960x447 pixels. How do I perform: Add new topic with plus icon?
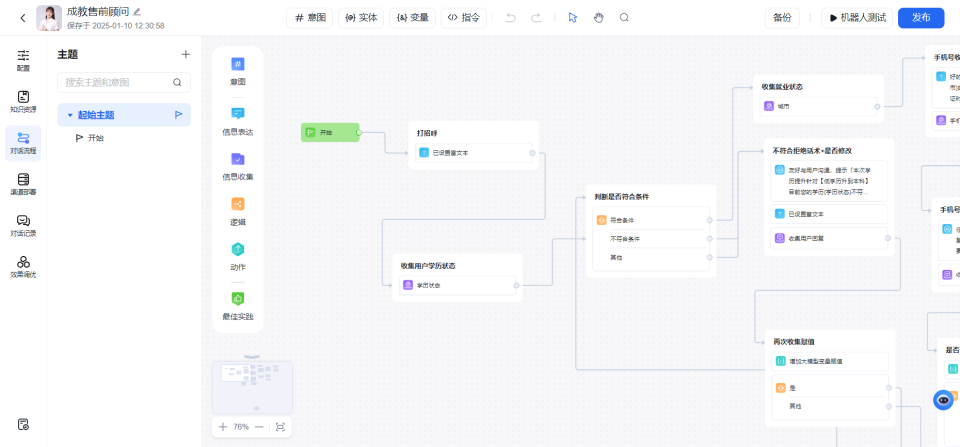pos(185,54)
